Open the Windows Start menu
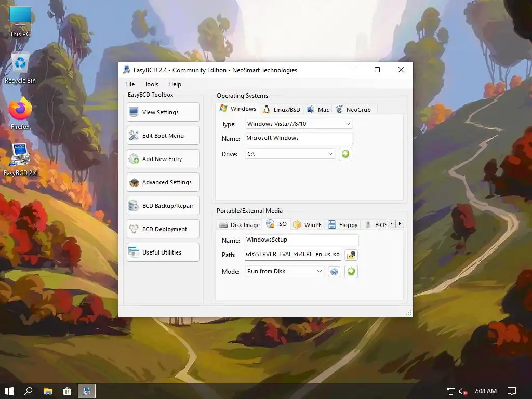The width and height of the screenshot is (532, 399). click(9, 391)
